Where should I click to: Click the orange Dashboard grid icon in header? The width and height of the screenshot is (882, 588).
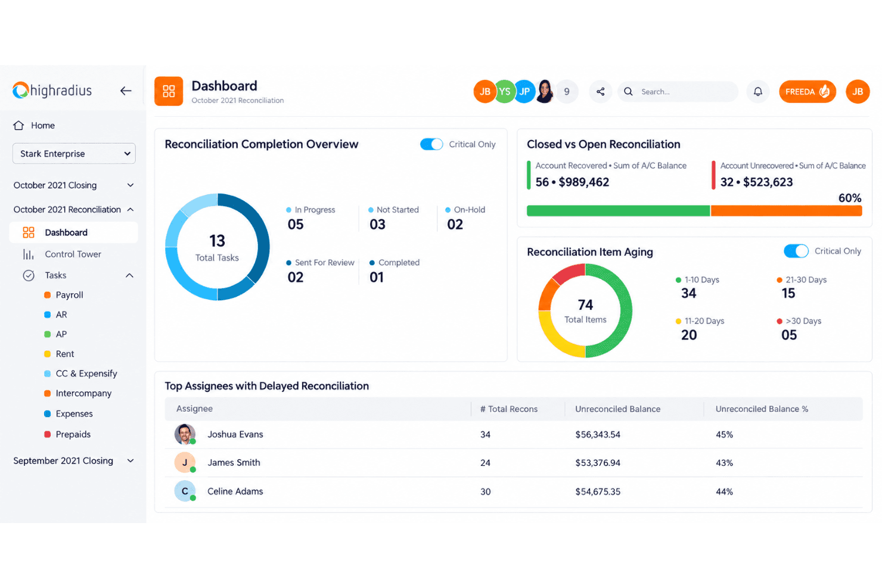[169, 91]
